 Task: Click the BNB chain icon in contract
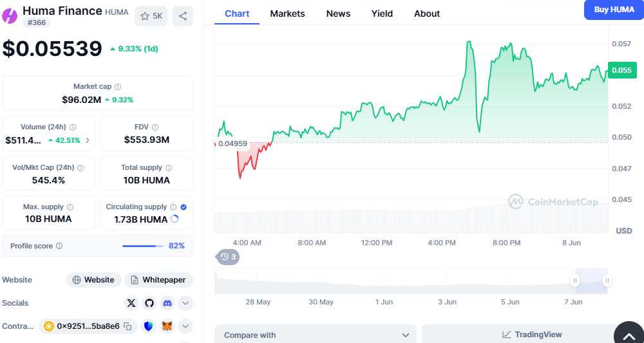click(x=49, y=326)
